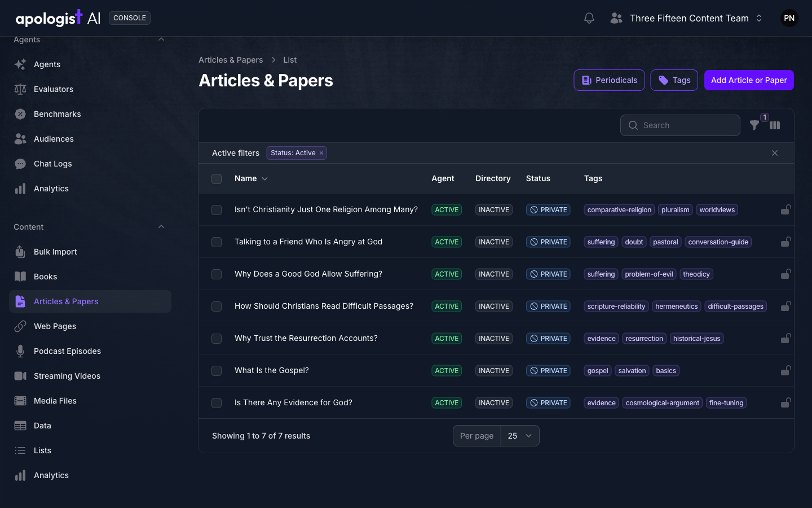Click the Articles & Papers breadcrumb link

point(231,60)
